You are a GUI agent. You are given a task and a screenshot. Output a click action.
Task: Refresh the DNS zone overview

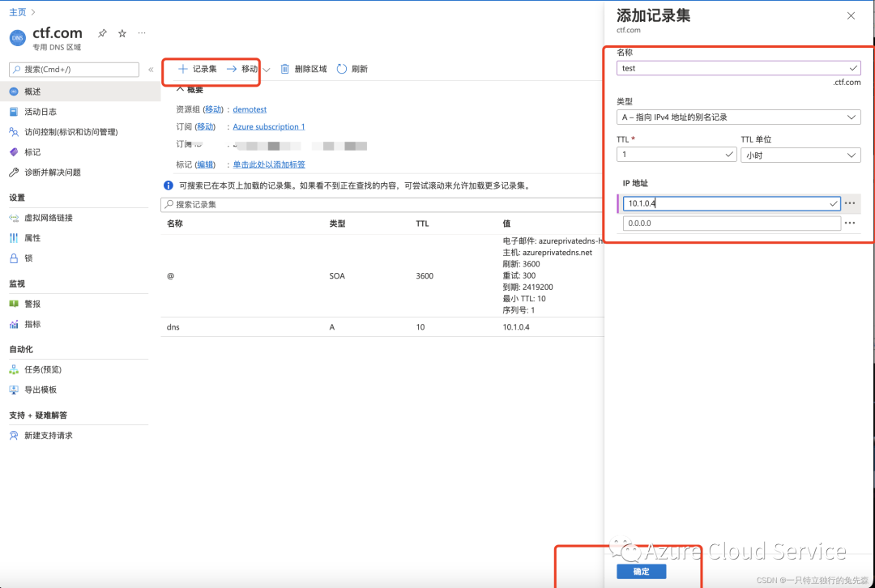point(352,69)
